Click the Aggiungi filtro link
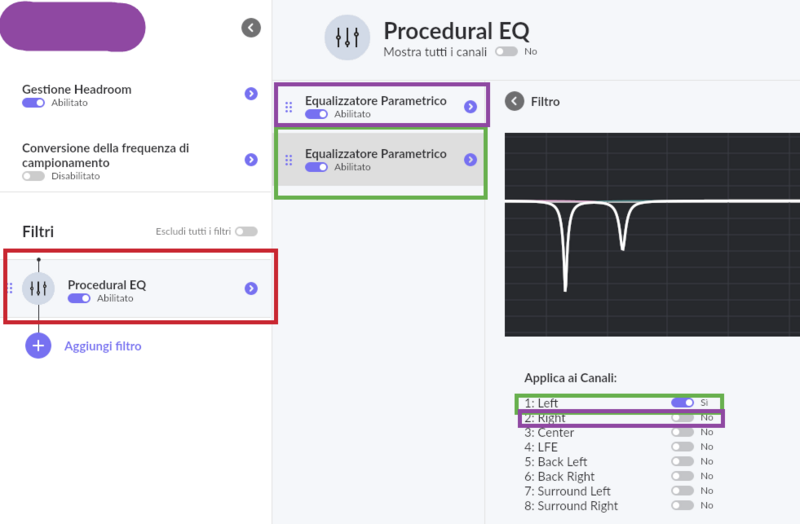The height and width of the screenshot is (524, 800). [103, 346]
